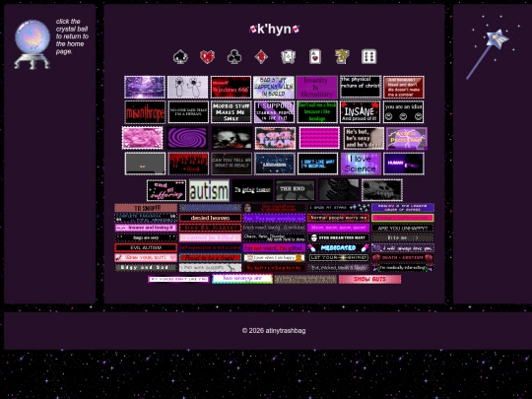Open the 'I support stabbing people' stamp

[274, 112]
